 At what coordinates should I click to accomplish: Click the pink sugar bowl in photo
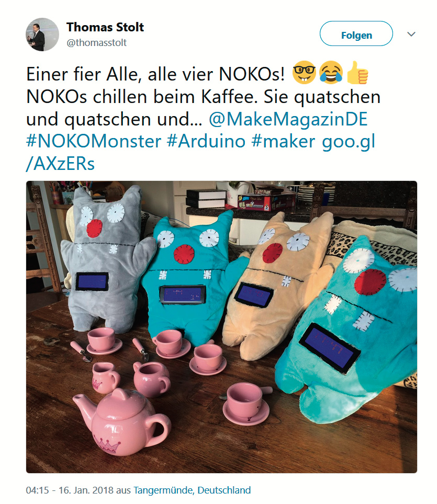click(151, 379)
